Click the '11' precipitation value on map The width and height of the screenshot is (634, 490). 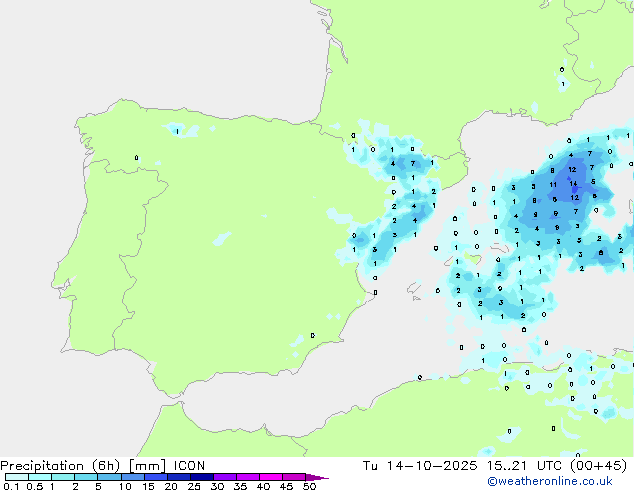pos(553,184)
